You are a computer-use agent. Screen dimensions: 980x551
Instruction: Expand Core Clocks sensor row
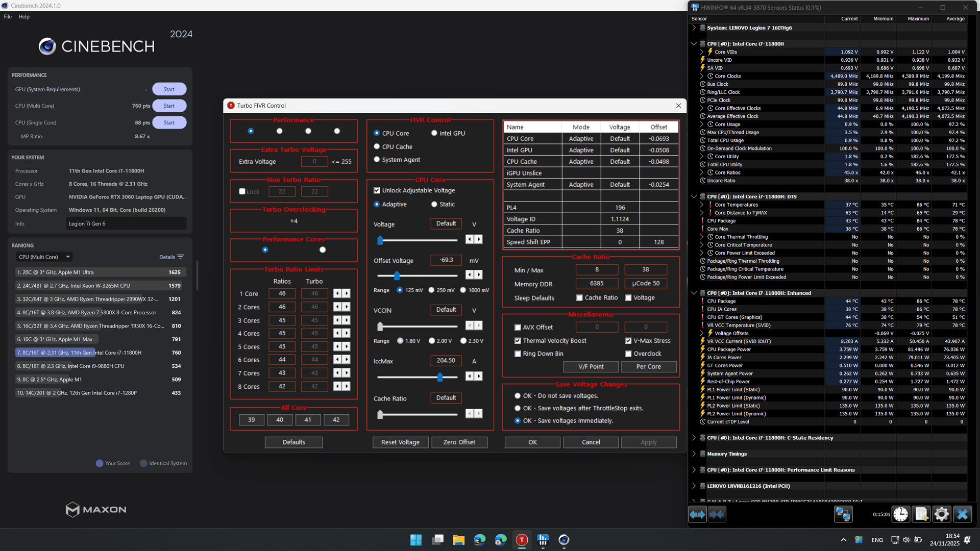pyautogui.click(x=701, y=76)
